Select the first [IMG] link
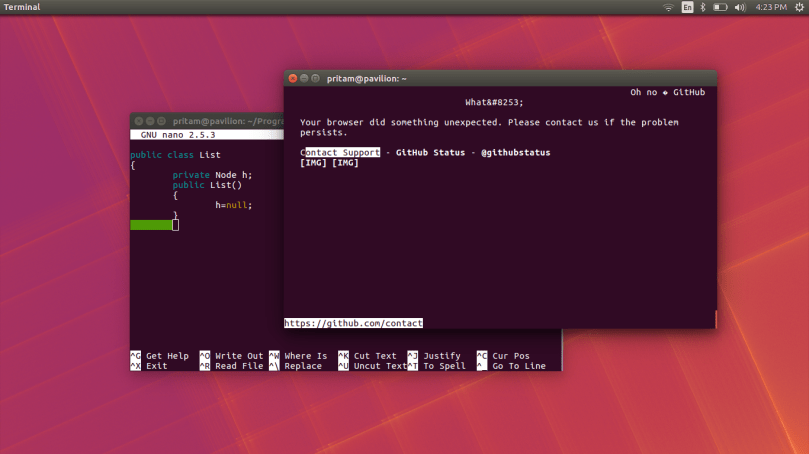Image resolution: width=809 pixels, height=454 pixels. [x=313, y=163]
